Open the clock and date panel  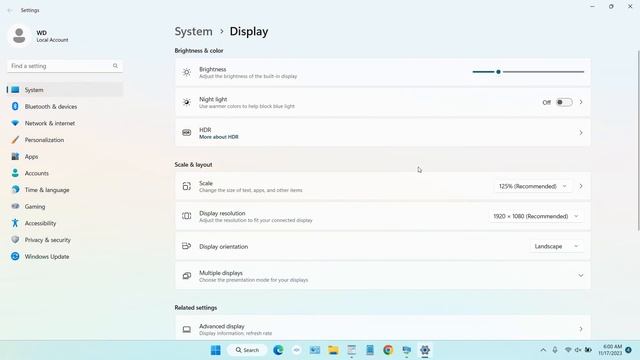coord(610,350)
